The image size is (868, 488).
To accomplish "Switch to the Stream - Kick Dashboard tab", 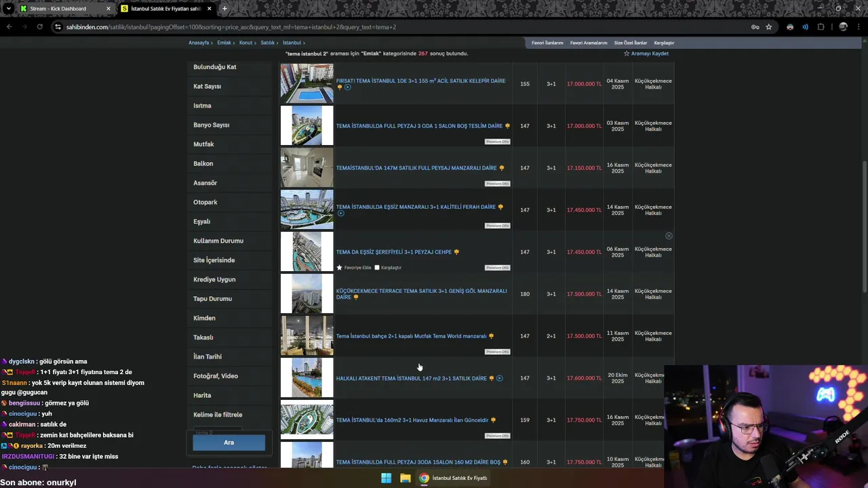I will (65, 9).
